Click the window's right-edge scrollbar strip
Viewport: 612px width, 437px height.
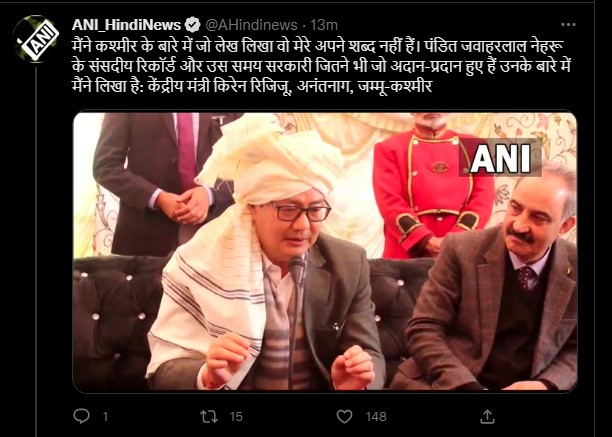coord(594,218)
